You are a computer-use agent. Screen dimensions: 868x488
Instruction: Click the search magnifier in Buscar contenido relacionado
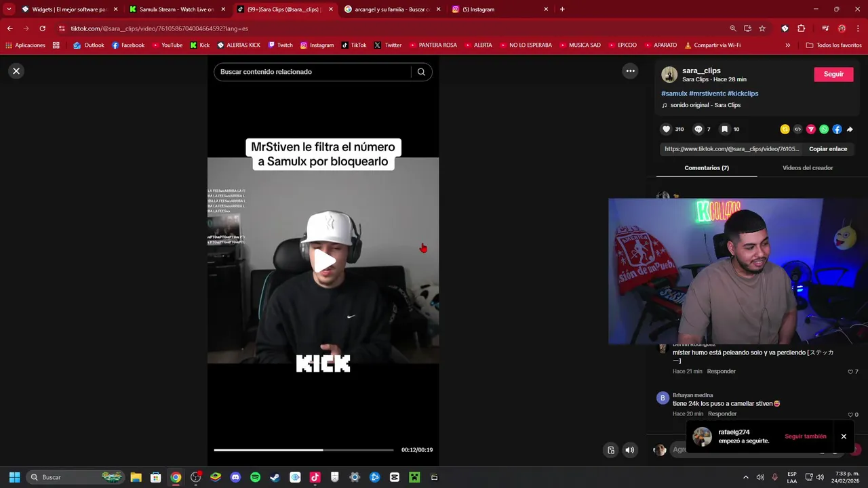(421, 72)
